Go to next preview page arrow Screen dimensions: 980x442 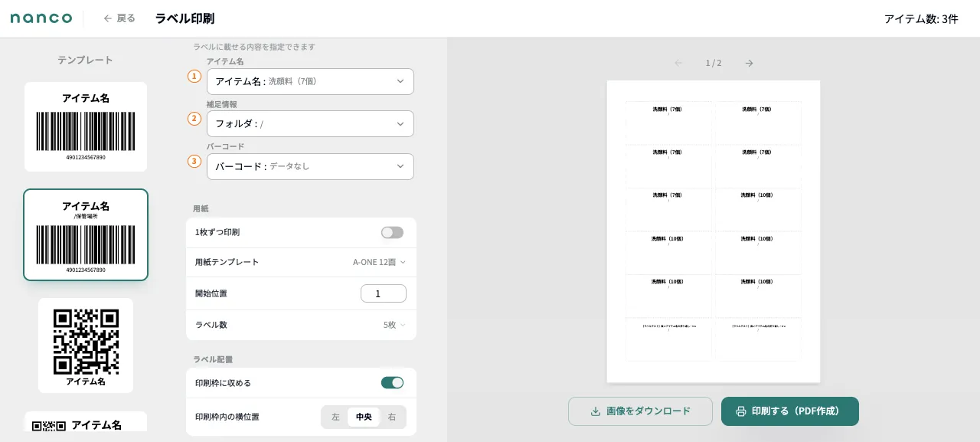(749, 63)
